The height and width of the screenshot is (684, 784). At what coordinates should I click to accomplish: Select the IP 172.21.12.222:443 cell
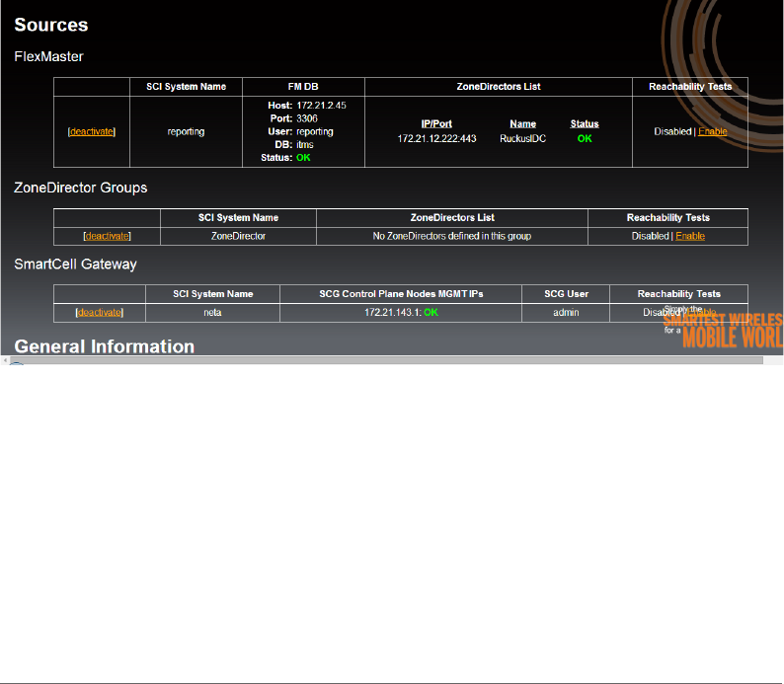tap(436, 139)
